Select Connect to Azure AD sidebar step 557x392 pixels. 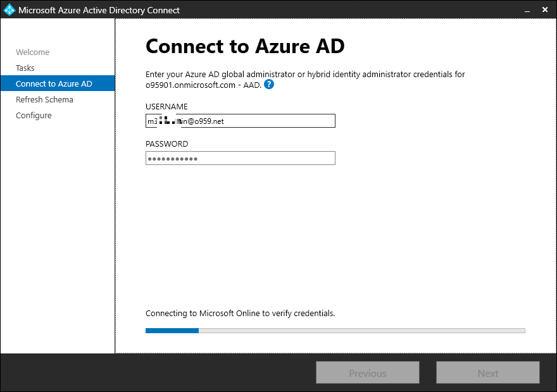click(x=58, y=83)
